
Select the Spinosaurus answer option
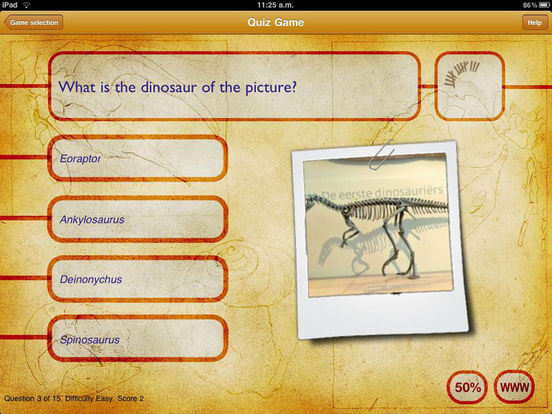click(137, 339)
